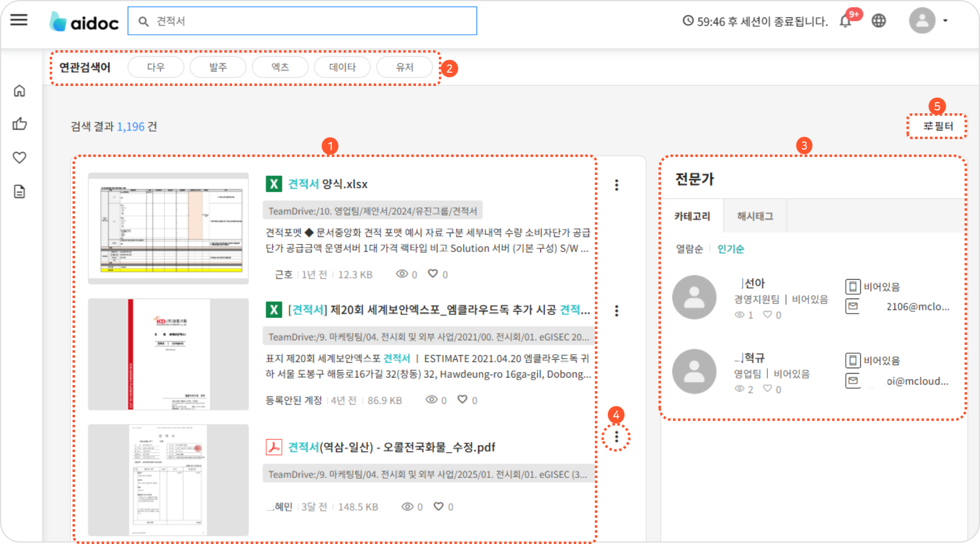Open more options for 견적서 양식.xlsx

point(616,185)
